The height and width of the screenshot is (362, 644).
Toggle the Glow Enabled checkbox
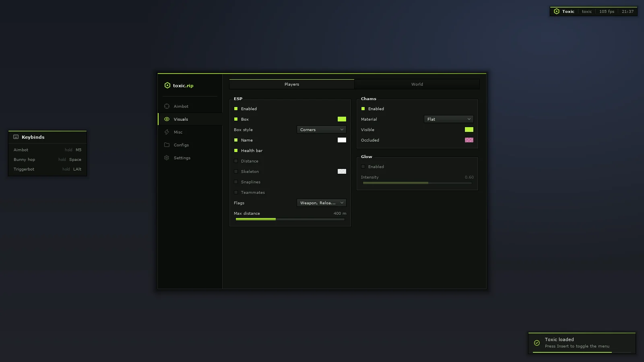pos(363,167)
